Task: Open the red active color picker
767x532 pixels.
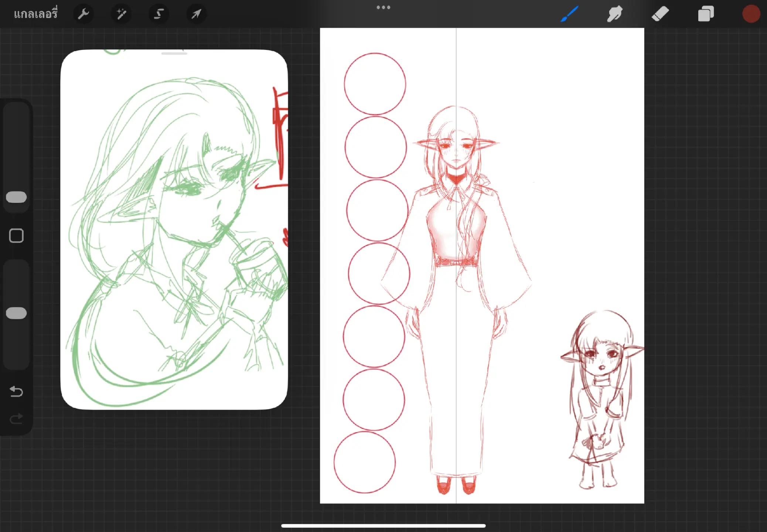Action: tap(751, 14)
